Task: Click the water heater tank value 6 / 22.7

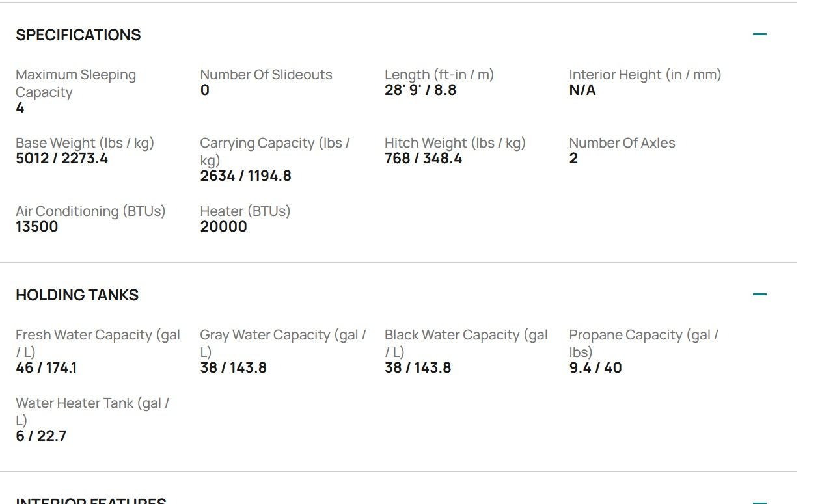Action: click(x=41, y=436)
